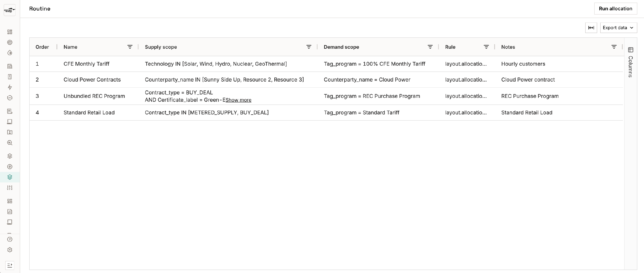Select the Cloud Power Contracts row
The image size is (644, 273).
coord(92,80)
